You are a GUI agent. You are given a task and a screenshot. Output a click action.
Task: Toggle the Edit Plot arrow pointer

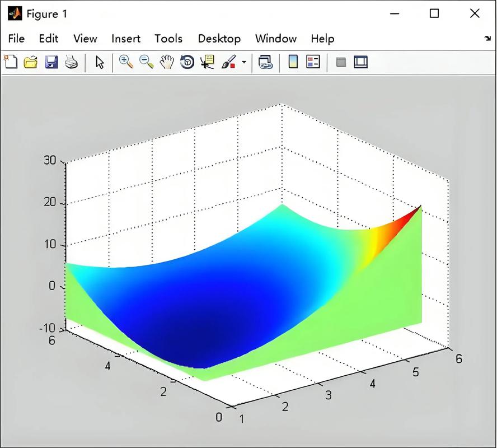[x=100, y=62]
